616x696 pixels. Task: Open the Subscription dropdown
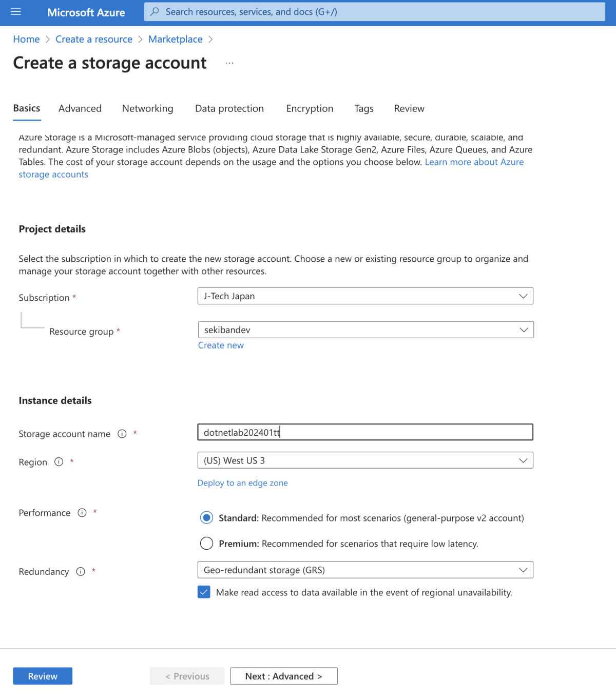(365, 296)
